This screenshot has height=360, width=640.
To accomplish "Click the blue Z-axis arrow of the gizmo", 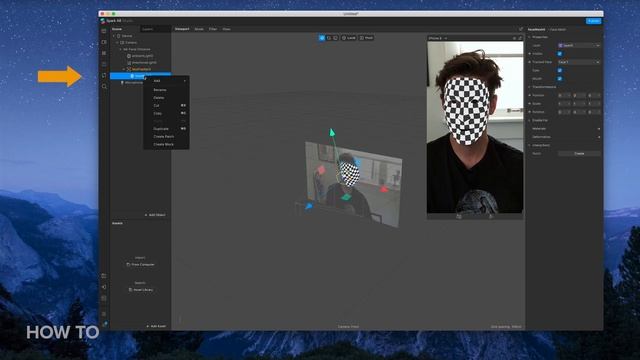I will point(309,206).
